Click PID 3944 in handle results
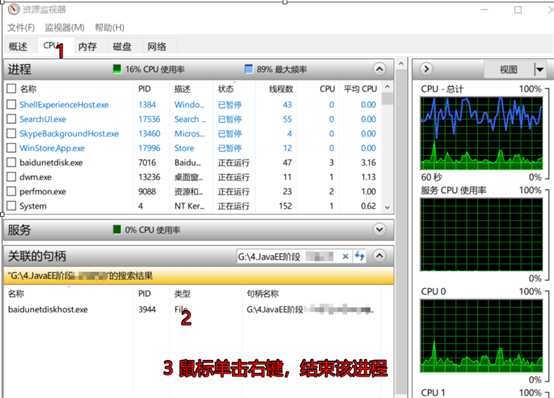 coord(147,310)
